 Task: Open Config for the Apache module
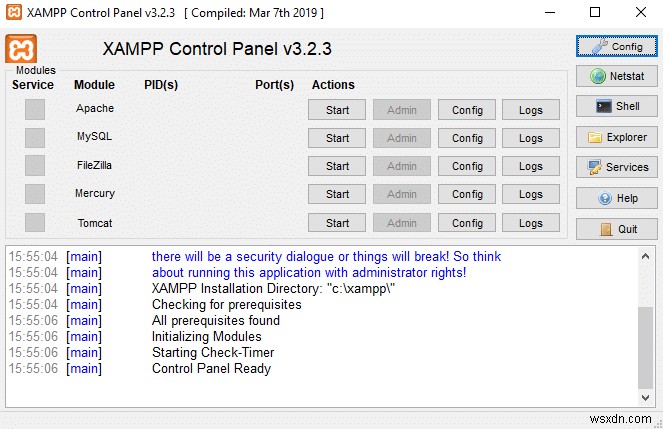467,110
